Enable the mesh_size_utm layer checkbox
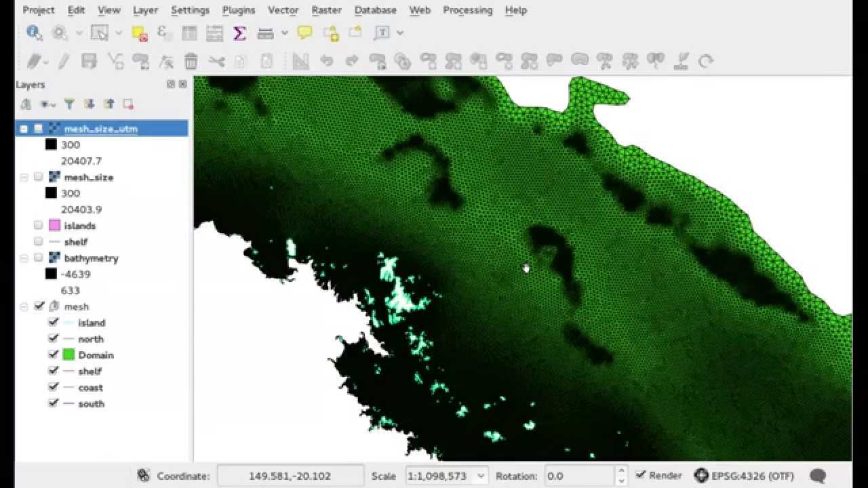The height and width of the screenshot is (488, 868). pyautogui.click(x=39, y=128)
